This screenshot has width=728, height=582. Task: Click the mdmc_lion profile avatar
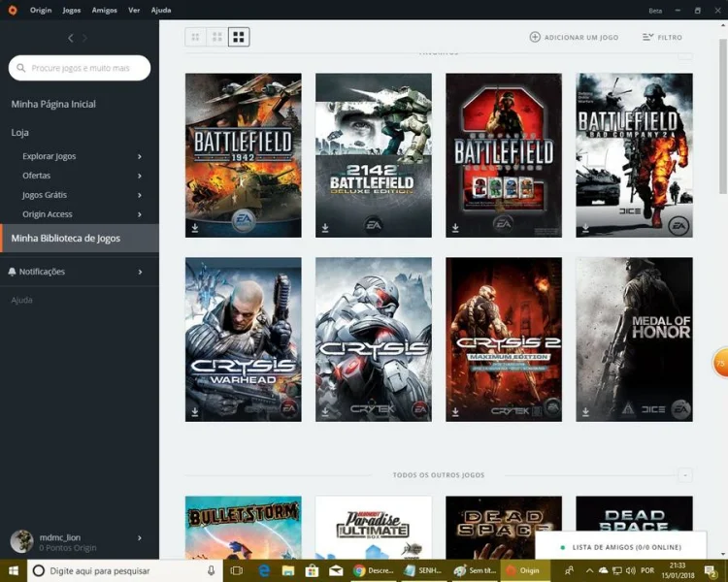tap(21, 541)
